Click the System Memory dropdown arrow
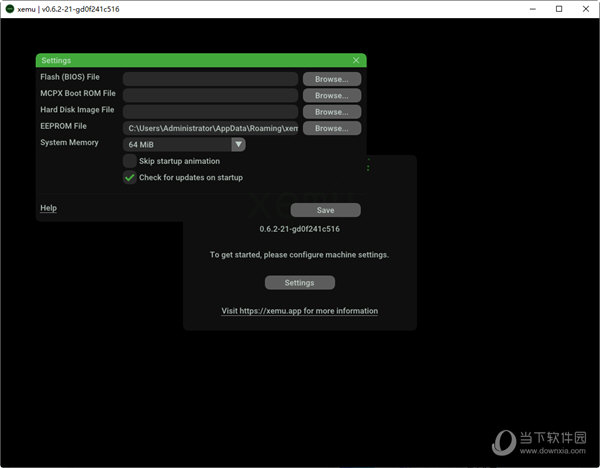The image size is (600, 468). [x=238, y=145]
